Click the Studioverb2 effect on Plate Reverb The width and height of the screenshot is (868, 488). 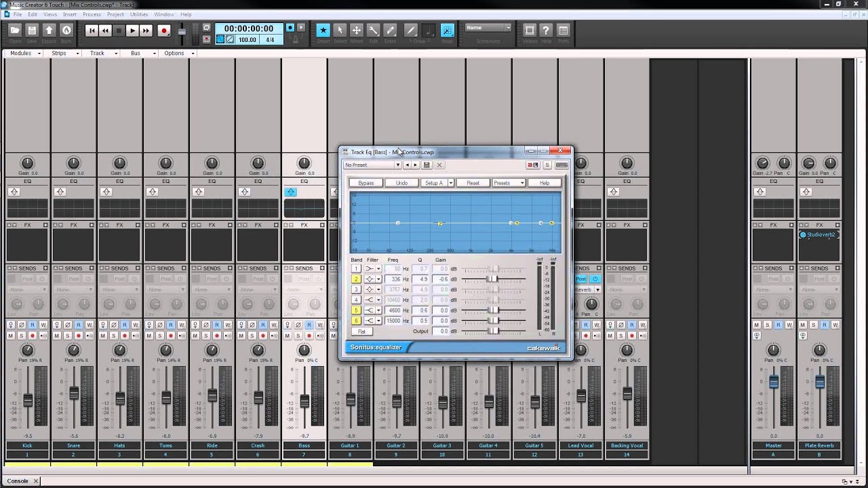point(820,235)
